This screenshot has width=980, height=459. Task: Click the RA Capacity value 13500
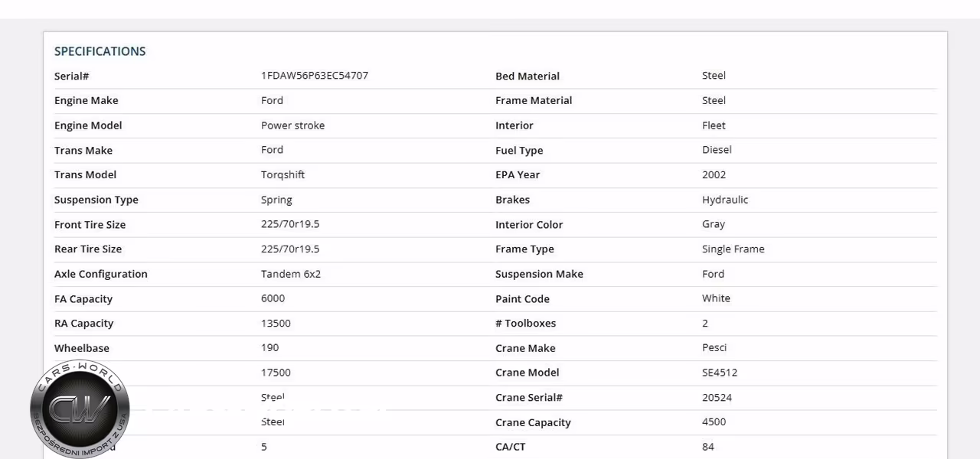276,324
